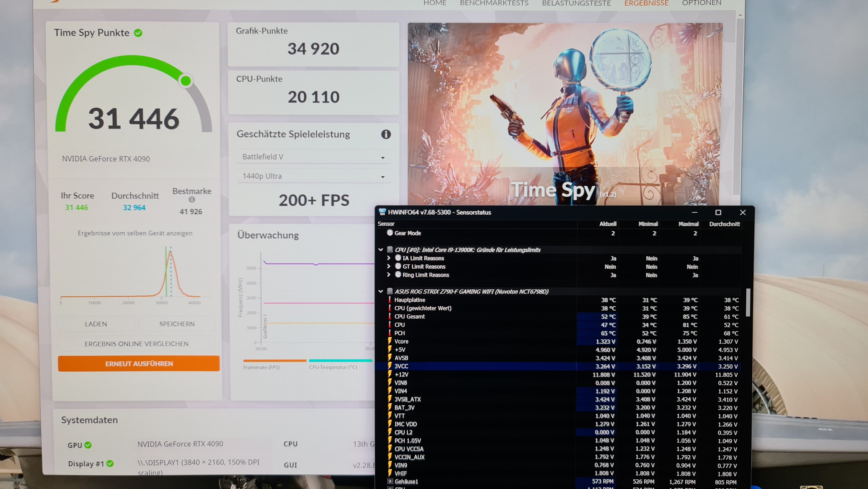
Task: Click the VTT voltage bolt icon
Action: pos(390,415)
